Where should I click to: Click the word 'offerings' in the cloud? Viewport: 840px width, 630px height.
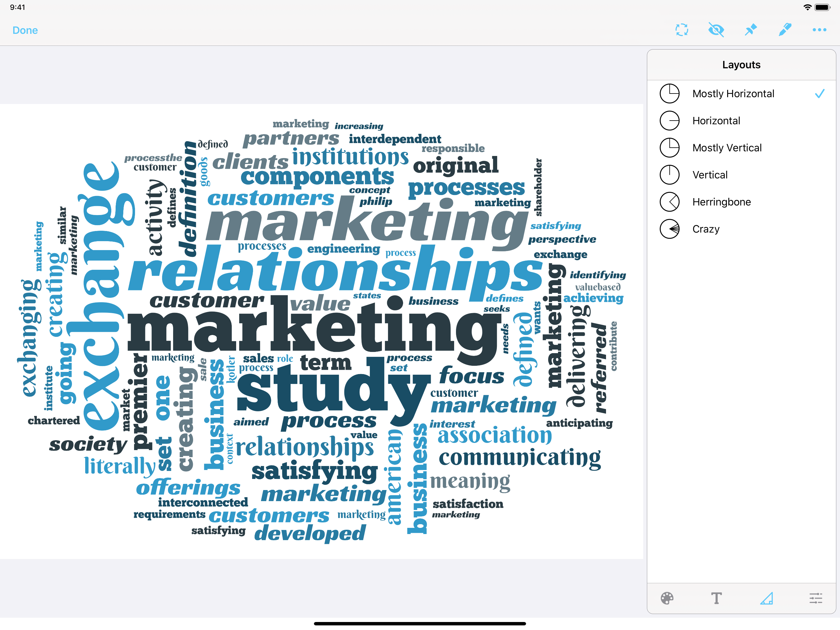click(x=188, y=488)
